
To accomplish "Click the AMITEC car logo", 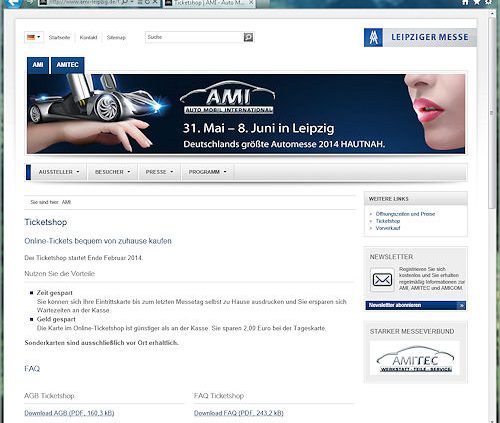I will [415, 359].
